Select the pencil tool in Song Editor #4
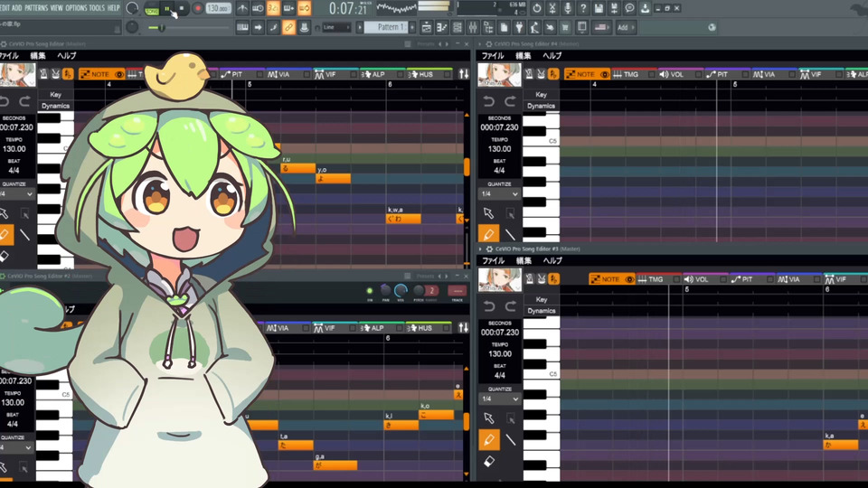868x488 pixels. [489, 235]
